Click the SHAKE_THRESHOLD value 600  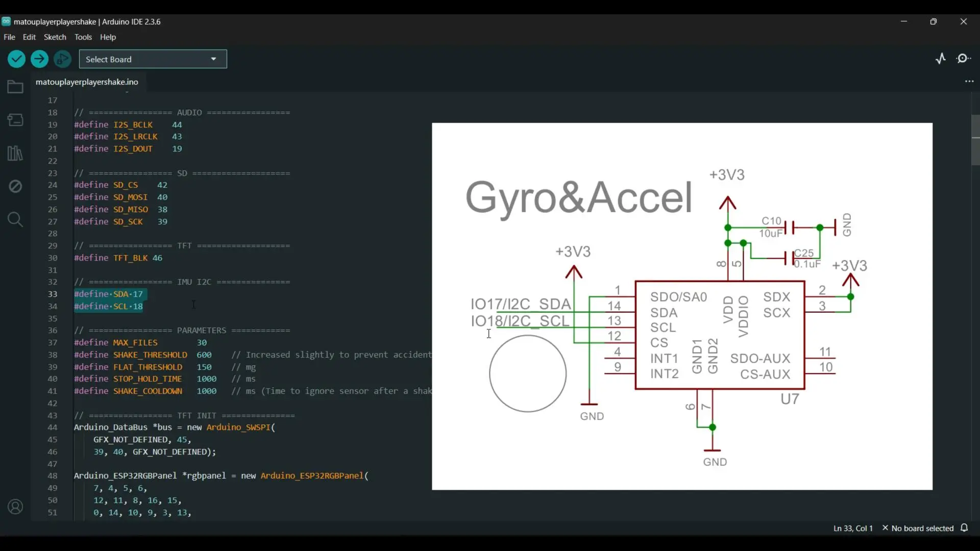click(204, 355)
